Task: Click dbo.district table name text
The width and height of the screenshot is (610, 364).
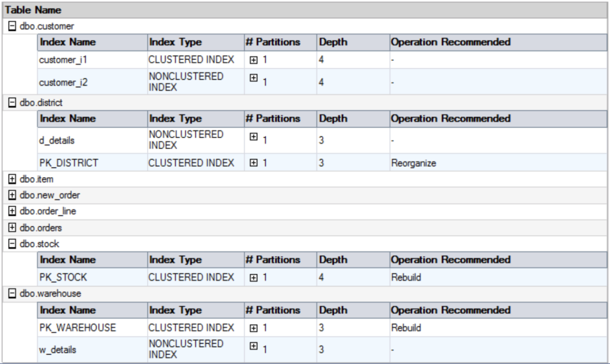Action: pyautogui.click(x=41, y=103)
